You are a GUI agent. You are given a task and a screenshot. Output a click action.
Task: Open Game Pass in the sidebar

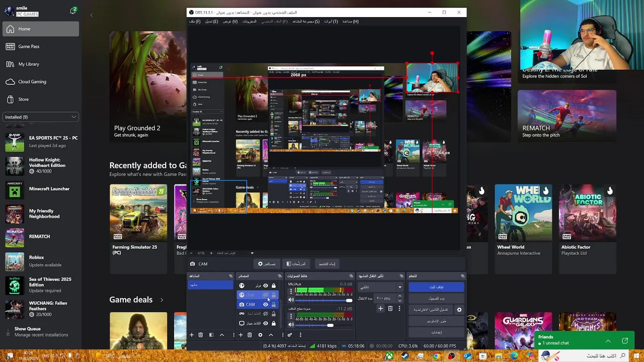coord(40,46)
